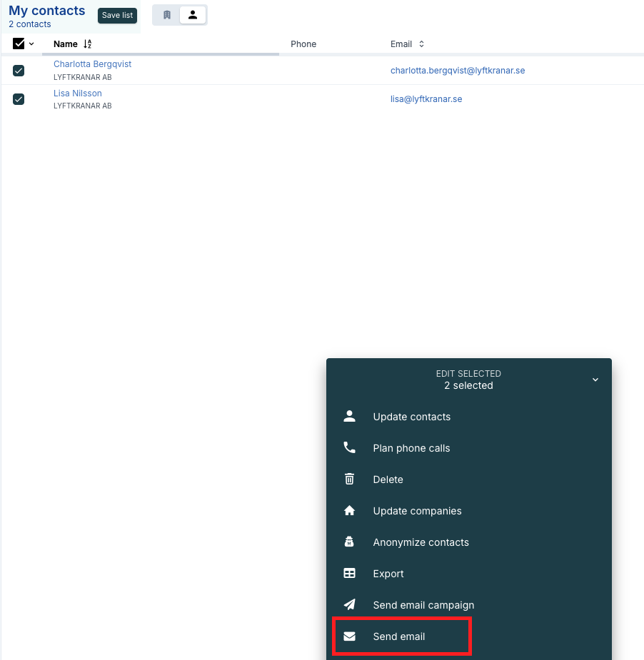Image resolution: width=644 pixels, height=660 pixels.
Task: Click the Phone column header
Action: (303, 44)
